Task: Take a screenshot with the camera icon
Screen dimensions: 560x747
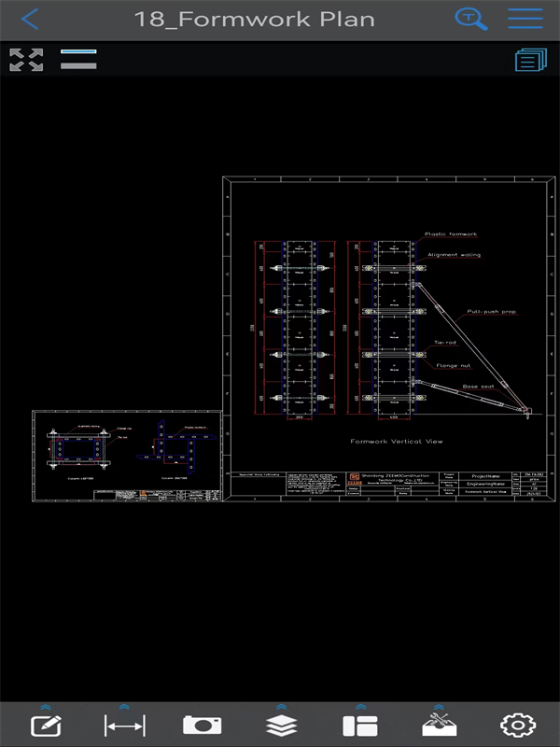Action: (202, 726)
